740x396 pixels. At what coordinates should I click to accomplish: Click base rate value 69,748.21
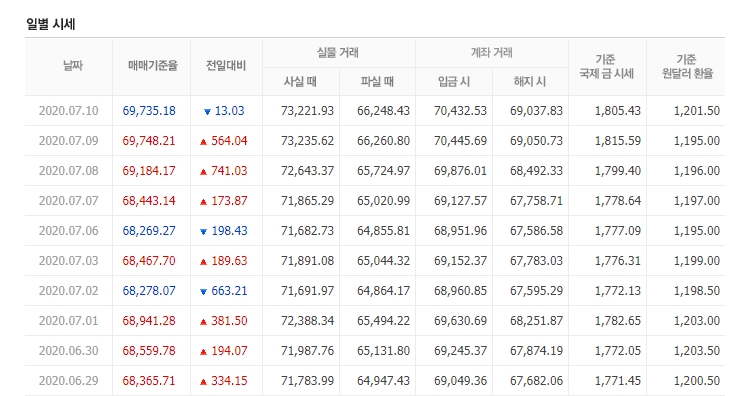(149, 141)
